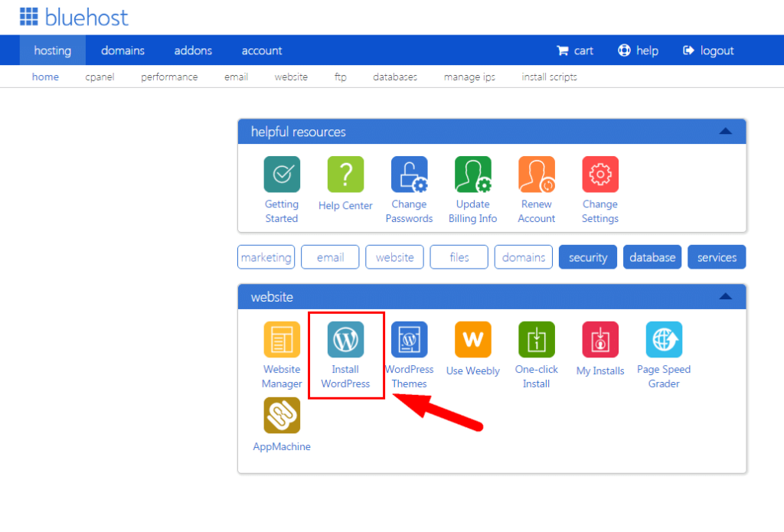Launch the Website Manager icon
The height and width of the screenshot is (532, 784).
tap(282, 340)
